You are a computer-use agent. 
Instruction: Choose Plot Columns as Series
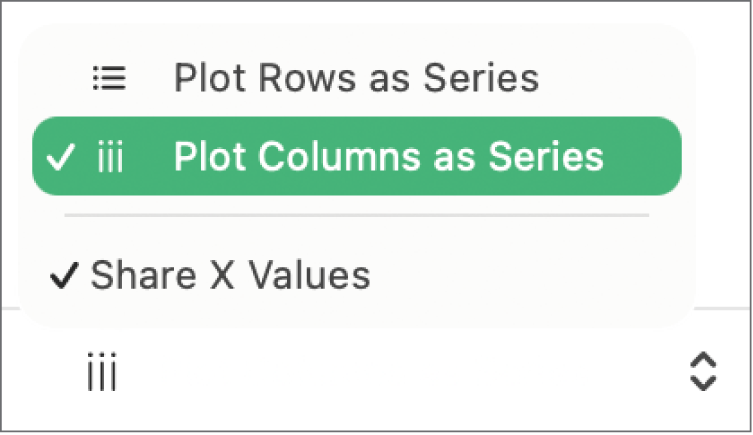point(388,156)
